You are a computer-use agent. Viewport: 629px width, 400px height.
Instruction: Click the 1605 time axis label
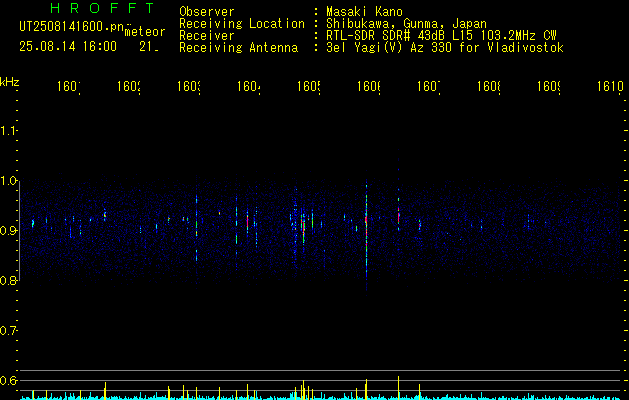pos(309,86)
